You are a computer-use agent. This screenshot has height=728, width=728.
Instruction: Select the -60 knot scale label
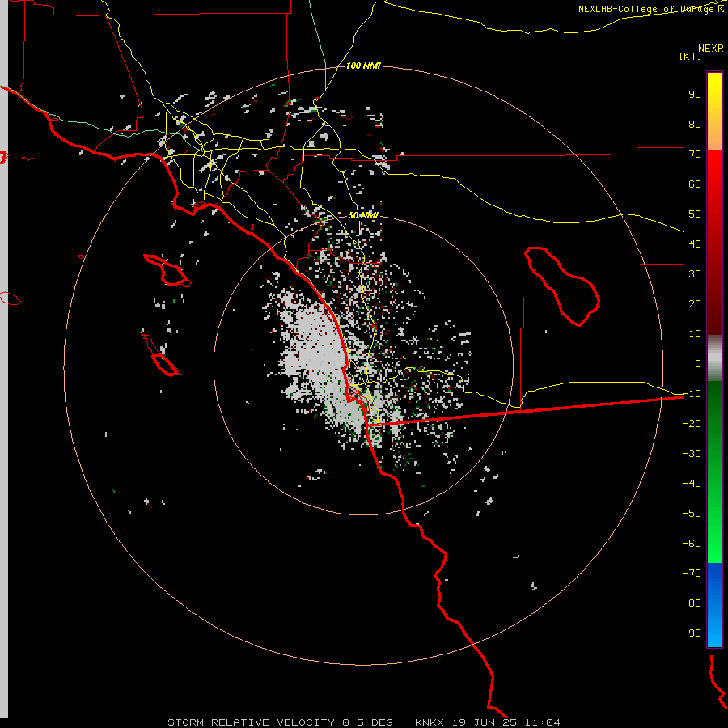pyautogui.click(x=692, y=544)
